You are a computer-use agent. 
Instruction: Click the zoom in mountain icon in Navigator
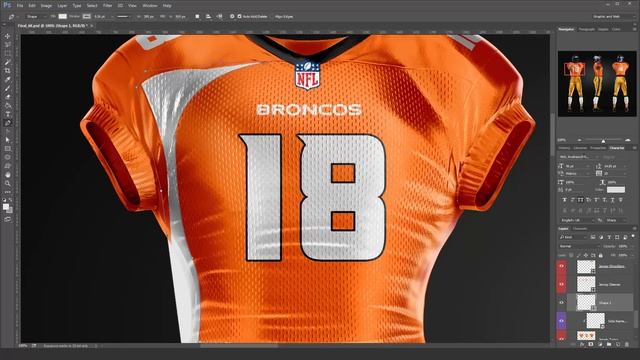[x=628, y=140]
